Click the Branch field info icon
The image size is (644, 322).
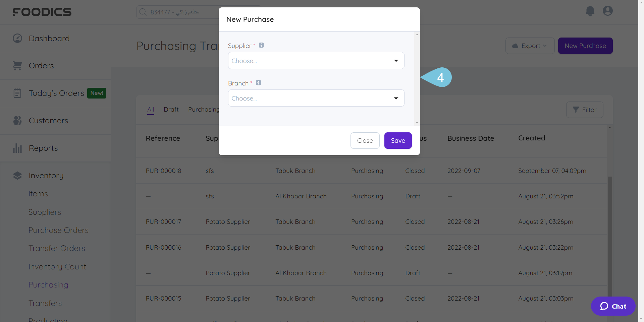(258, 83)
